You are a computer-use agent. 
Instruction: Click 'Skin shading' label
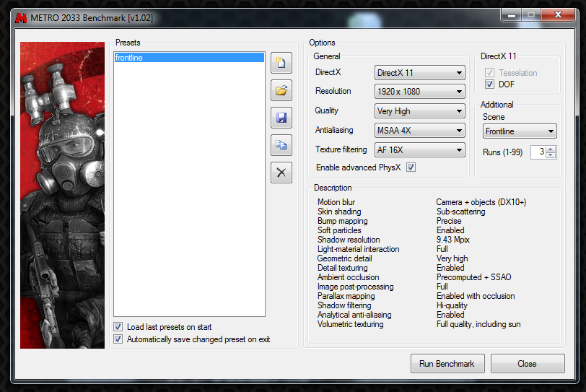click(339, 212)
